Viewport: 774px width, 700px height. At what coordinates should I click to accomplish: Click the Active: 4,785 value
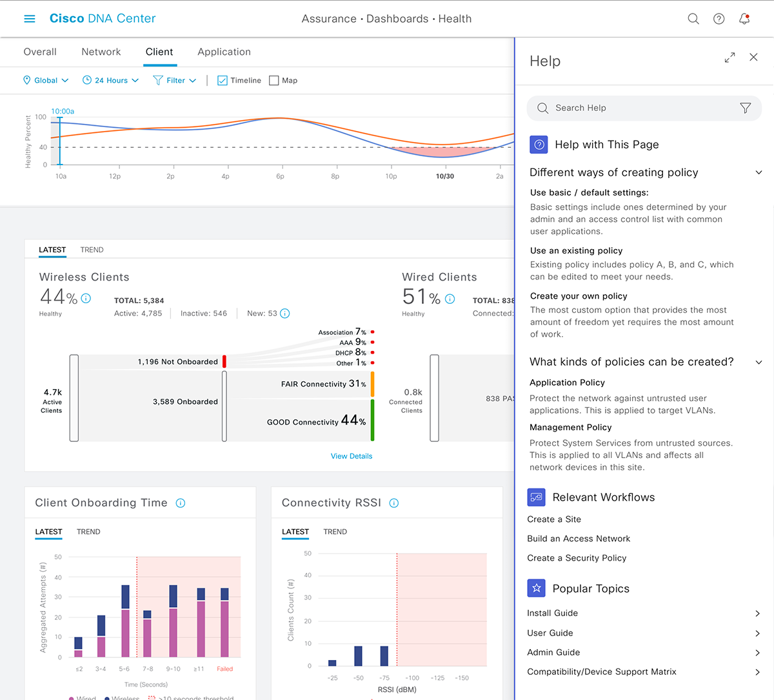[x=138, y=314]
